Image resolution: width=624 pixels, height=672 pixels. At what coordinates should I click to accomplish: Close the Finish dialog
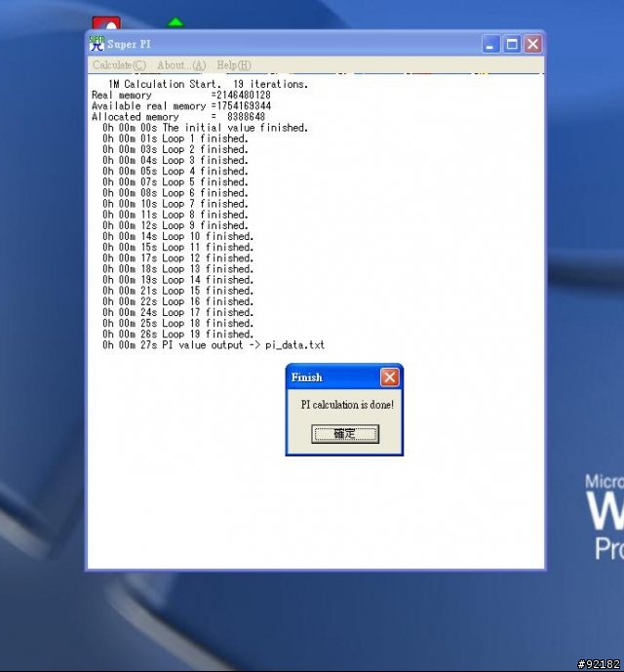(390, 377)
